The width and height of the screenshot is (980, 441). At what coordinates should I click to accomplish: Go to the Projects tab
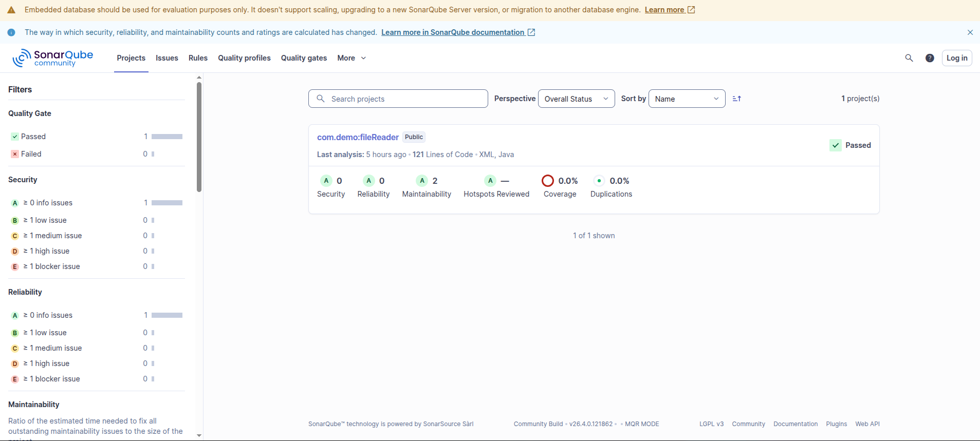(x=131, y=58)
